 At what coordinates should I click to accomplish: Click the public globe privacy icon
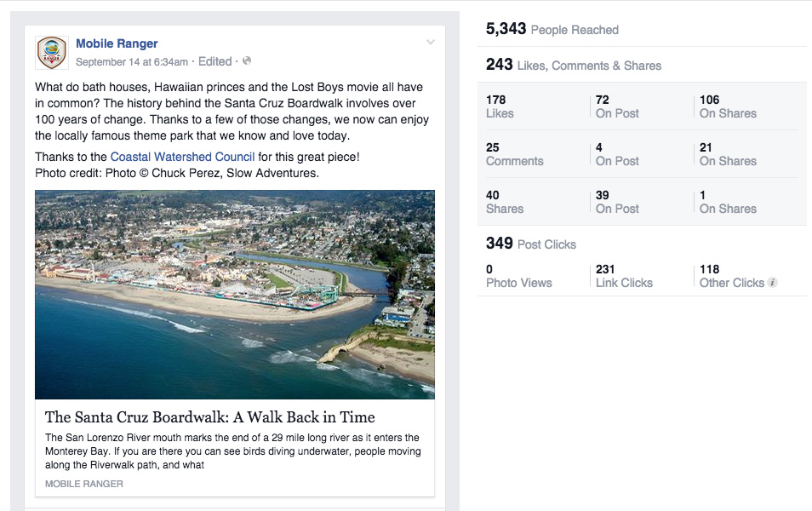point(247,61)
